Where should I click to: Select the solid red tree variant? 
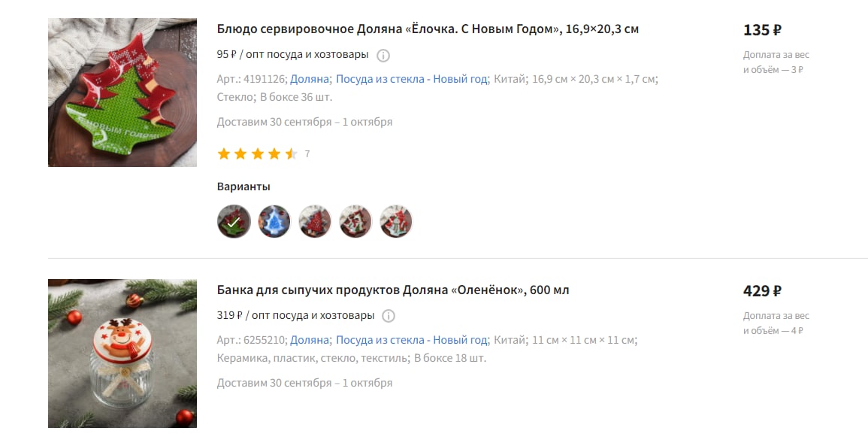(x=315, y=222)
